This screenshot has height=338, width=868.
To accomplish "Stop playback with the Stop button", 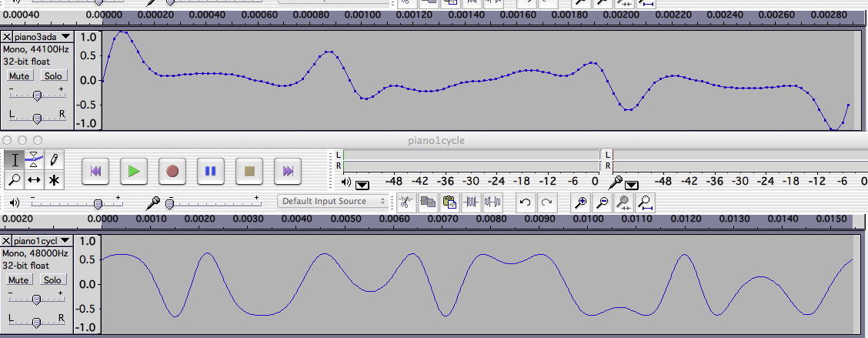I will pyautogui.click(x=249, y=171).
